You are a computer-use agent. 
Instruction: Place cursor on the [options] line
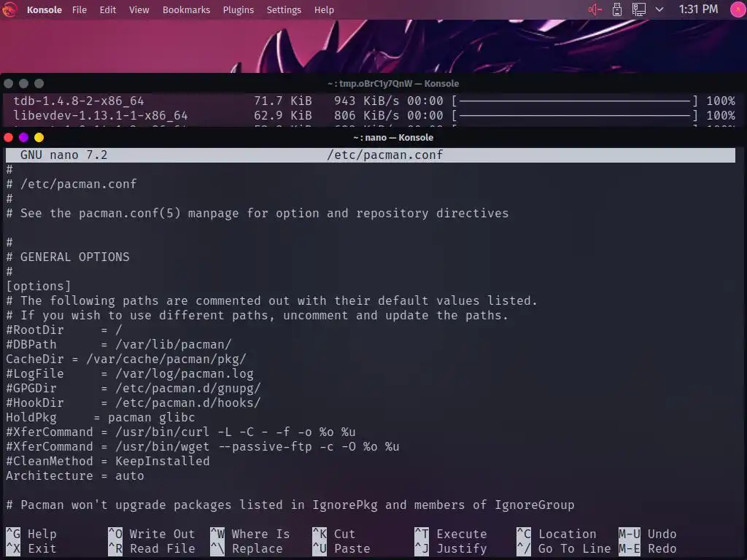pos(39,286)
